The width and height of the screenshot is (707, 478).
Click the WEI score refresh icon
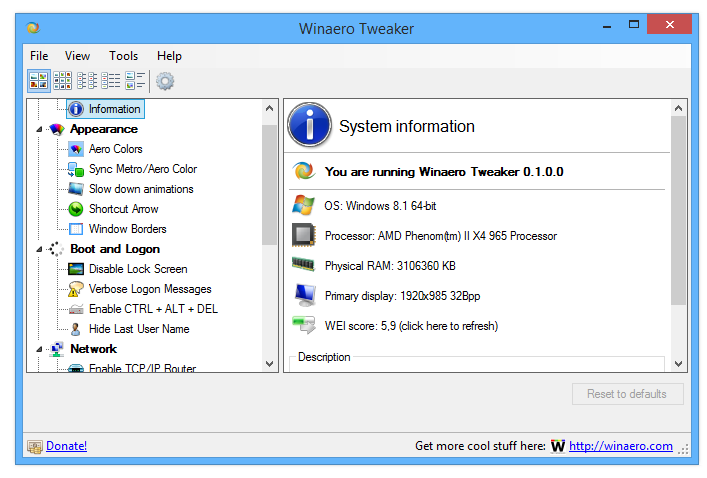pyautogui.click(x=304, y=325)
